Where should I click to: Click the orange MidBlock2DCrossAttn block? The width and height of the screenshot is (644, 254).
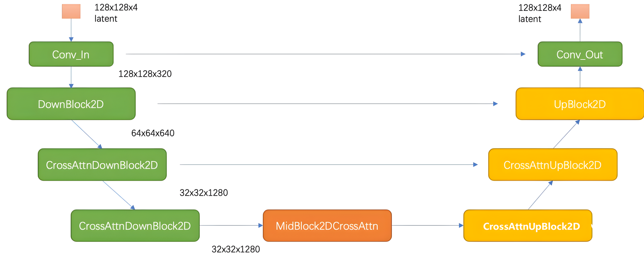click(x=327, y=226)
